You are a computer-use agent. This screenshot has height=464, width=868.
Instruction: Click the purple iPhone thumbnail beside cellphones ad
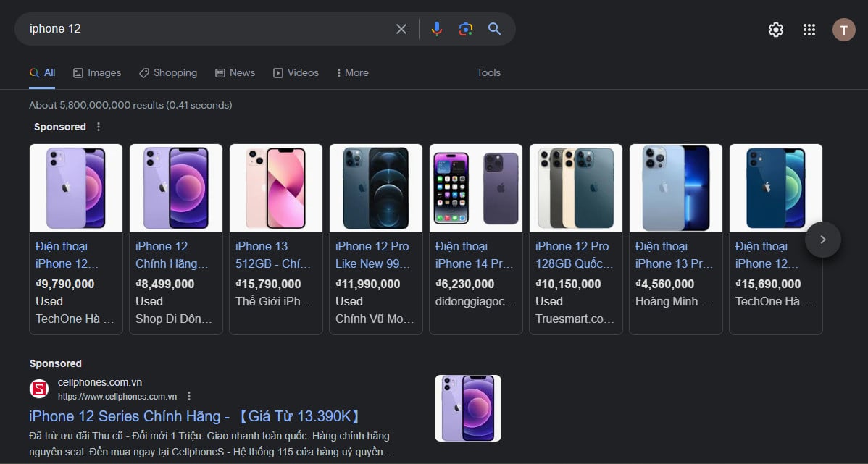point(468,408)
